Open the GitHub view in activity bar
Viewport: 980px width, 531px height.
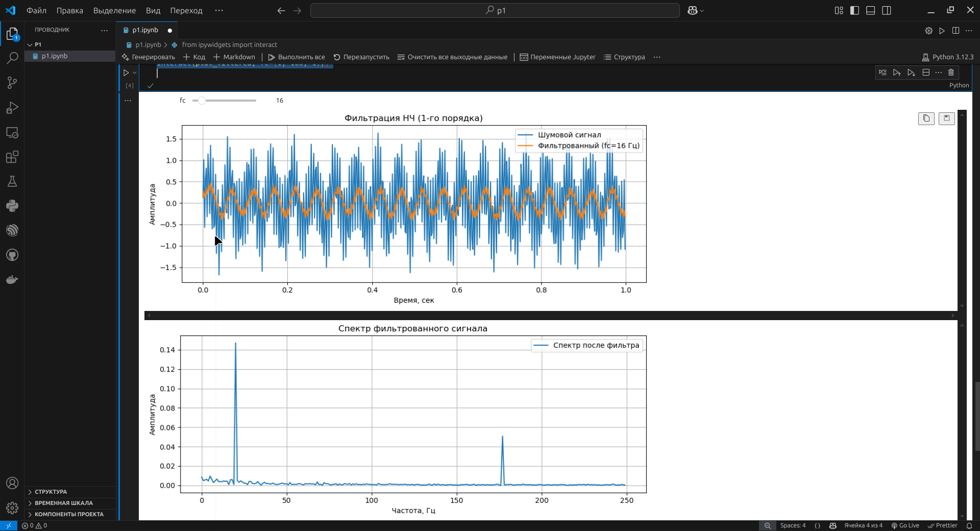pos(12,255)
